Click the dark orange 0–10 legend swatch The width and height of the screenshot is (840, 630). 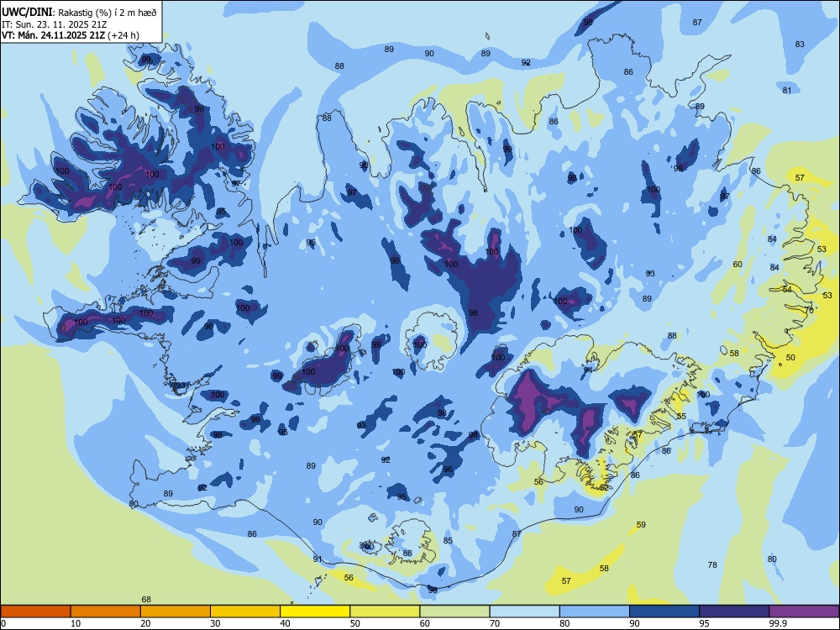(35, 612)
